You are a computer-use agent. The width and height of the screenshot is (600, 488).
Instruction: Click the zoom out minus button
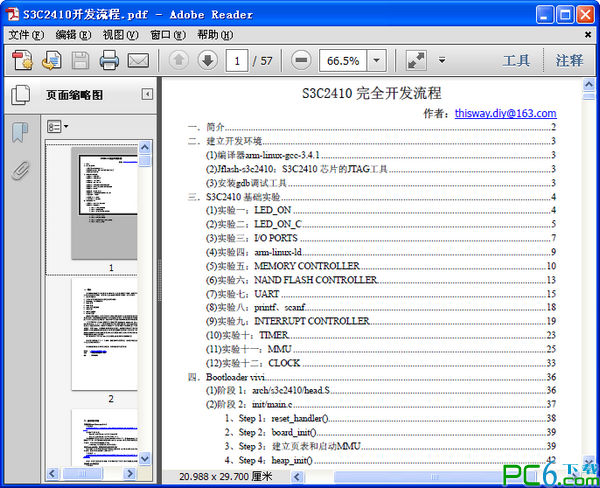pyautogui.click(x=300, y=61)
